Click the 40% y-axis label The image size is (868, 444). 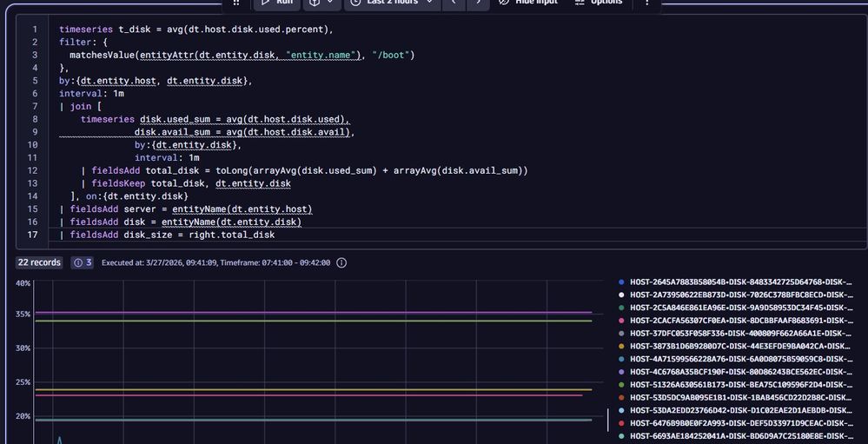pos(23,283)
